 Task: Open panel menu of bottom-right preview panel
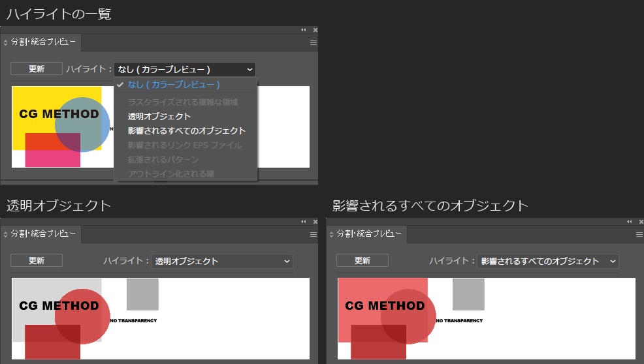(639, 235)
